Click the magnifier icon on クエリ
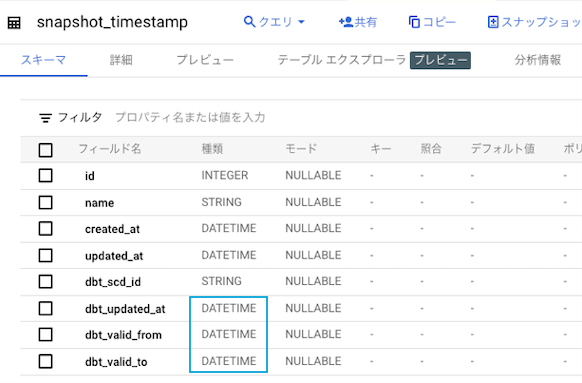This screenshot has height=383, width=582. (249, 22)
